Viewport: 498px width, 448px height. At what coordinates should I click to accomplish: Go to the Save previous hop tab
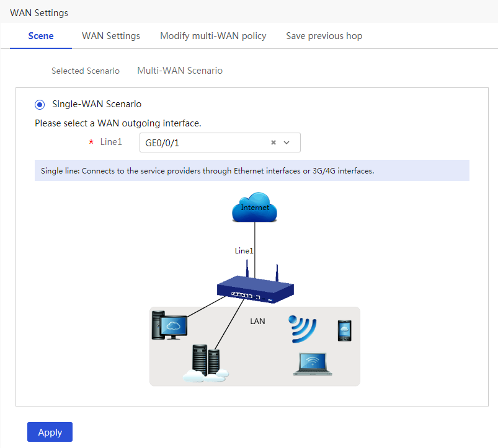coord(324,36)
